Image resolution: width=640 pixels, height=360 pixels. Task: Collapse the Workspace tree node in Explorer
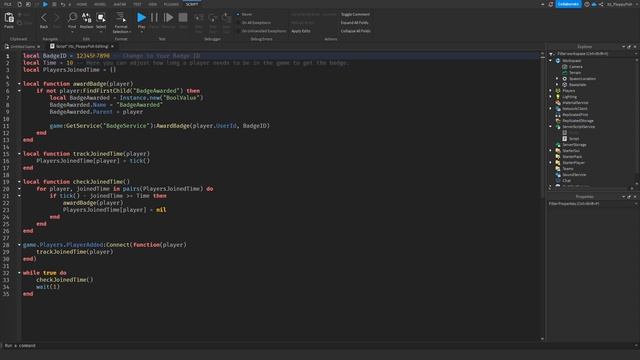tap(551, 60)
